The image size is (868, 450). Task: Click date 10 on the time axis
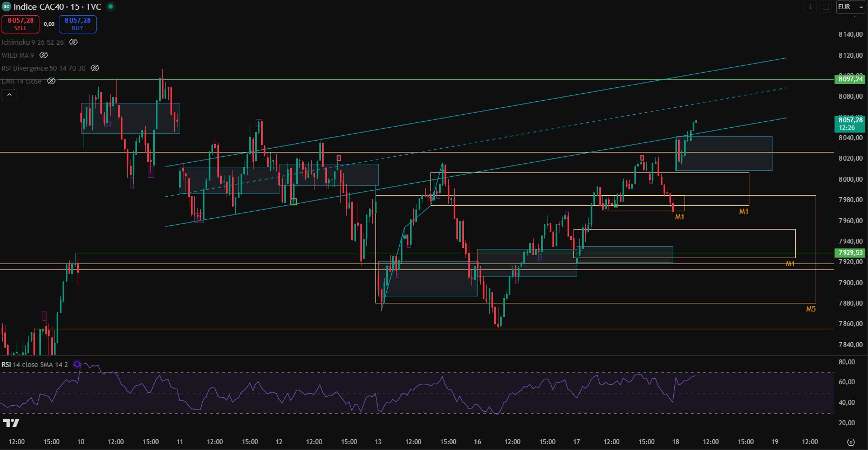click(80, 442)
